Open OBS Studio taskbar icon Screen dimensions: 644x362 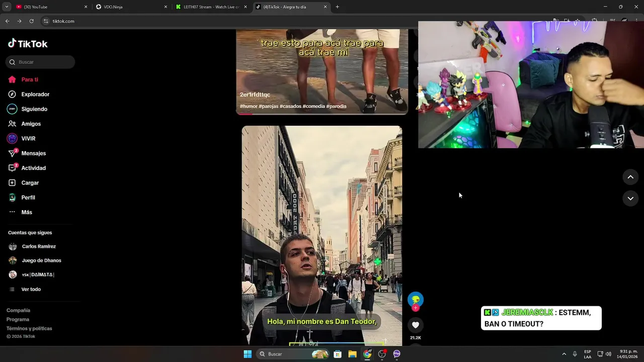tap(382, 354)
